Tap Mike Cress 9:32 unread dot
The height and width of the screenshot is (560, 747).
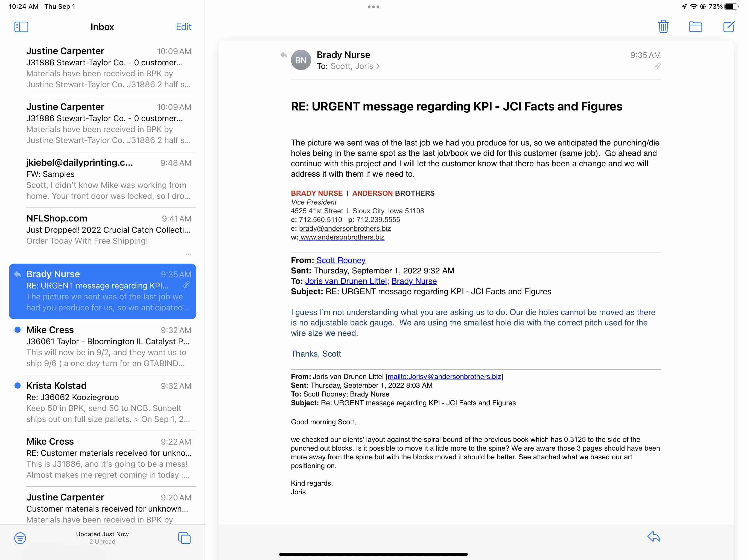17,330
